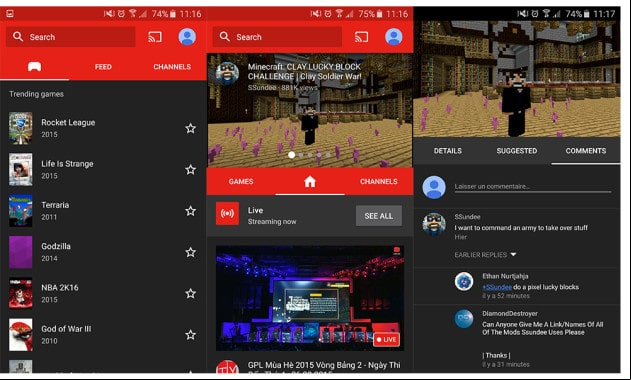Click the SSundee commenter name
The height and width of the screenshot is (380, 631).
467,217
